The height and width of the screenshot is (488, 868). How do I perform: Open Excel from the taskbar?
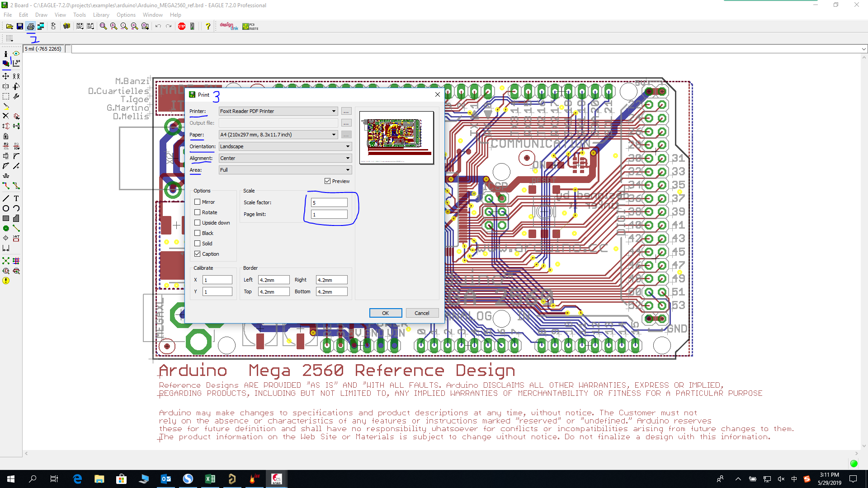pyautogui.click(x=210, y=479)
